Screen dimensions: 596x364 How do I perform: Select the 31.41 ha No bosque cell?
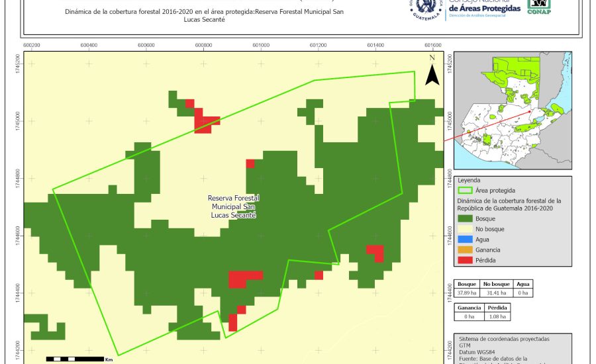495,293
